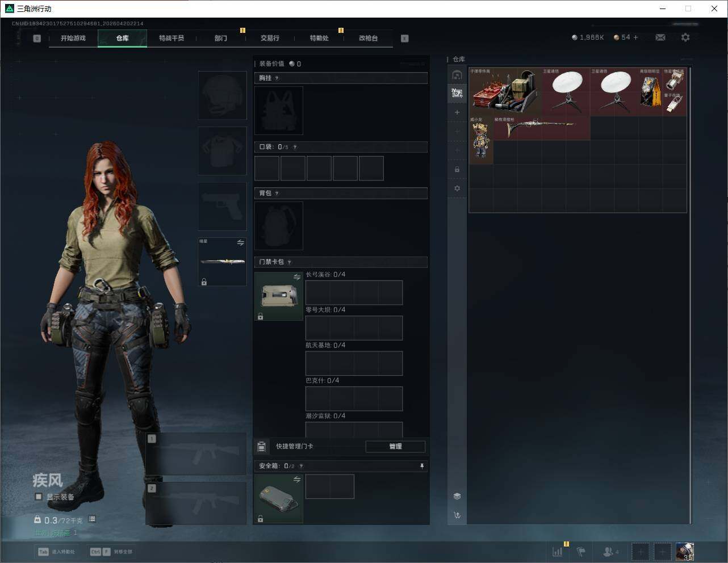Click the 长弓溪谷 keycard slots
Screen dimensions: 728x563
coord(354,292)
